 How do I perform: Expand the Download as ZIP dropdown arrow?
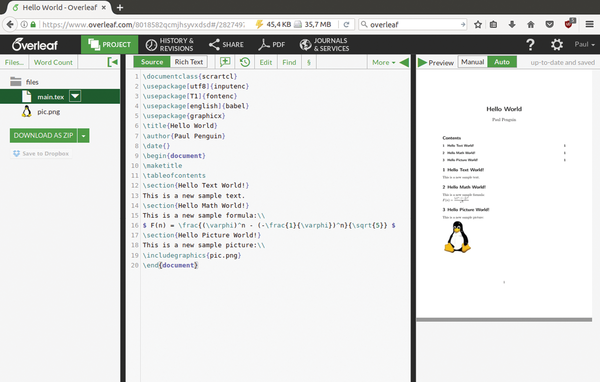click(83, 135)
